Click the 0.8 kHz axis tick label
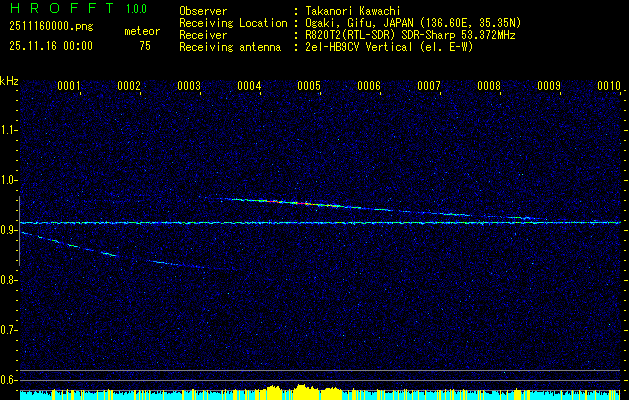Viewport: 629px width, 400px height. [8, 280]
